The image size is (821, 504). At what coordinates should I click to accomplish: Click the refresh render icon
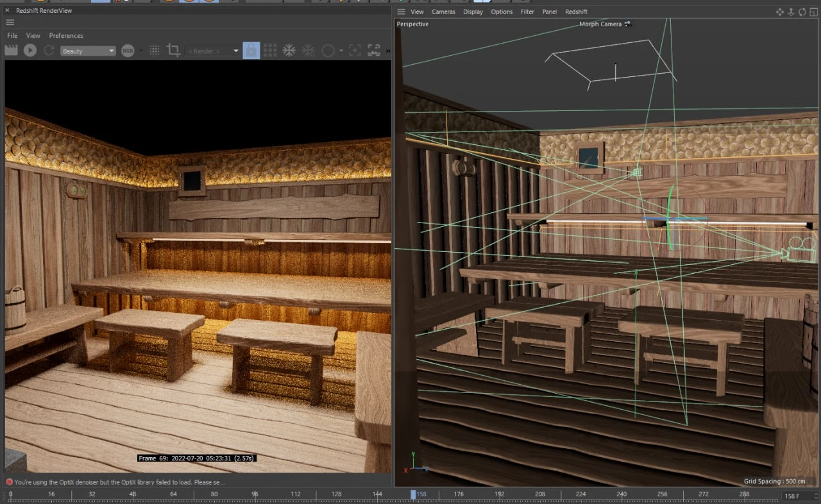tap(49, 50)
